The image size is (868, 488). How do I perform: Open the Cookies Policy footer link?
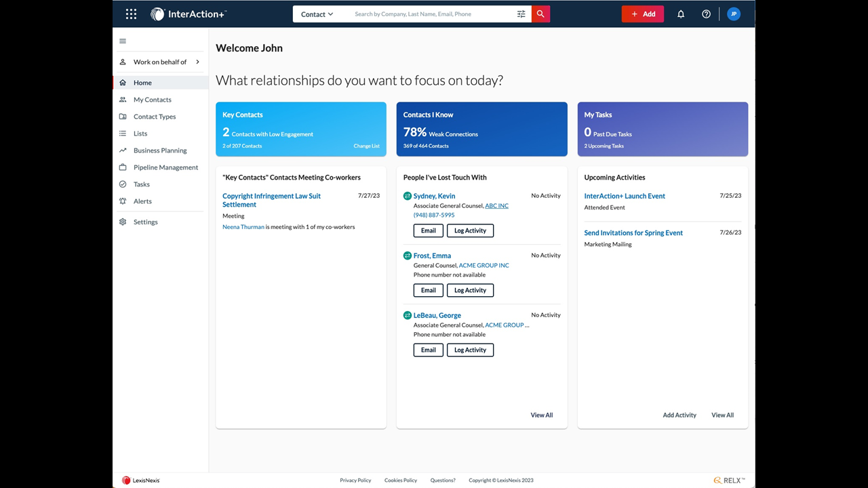click(401, 481)
